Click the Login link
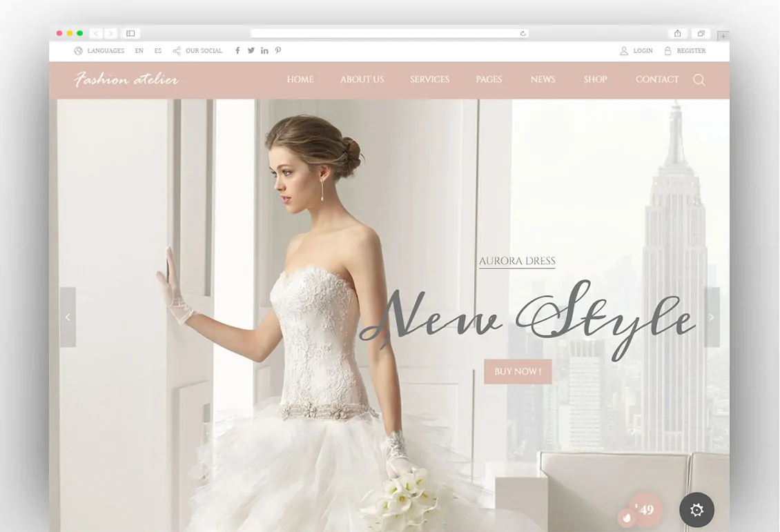 643,50
